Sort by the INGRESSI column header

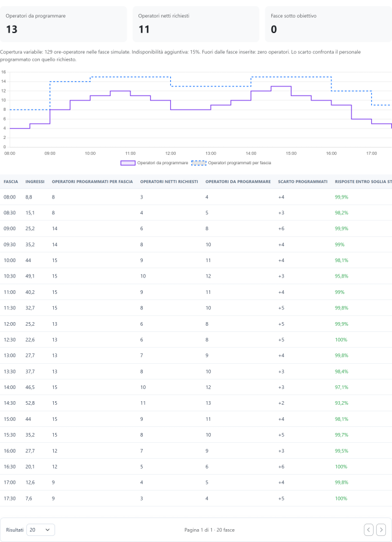[x=35, y=181]
